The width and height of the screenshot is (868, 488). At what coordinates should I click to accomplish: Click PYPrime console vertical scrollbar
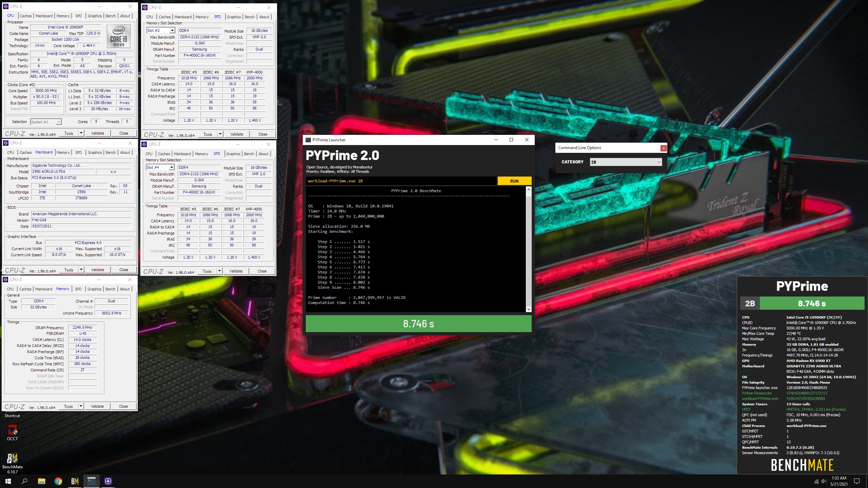tap(528, 249)
